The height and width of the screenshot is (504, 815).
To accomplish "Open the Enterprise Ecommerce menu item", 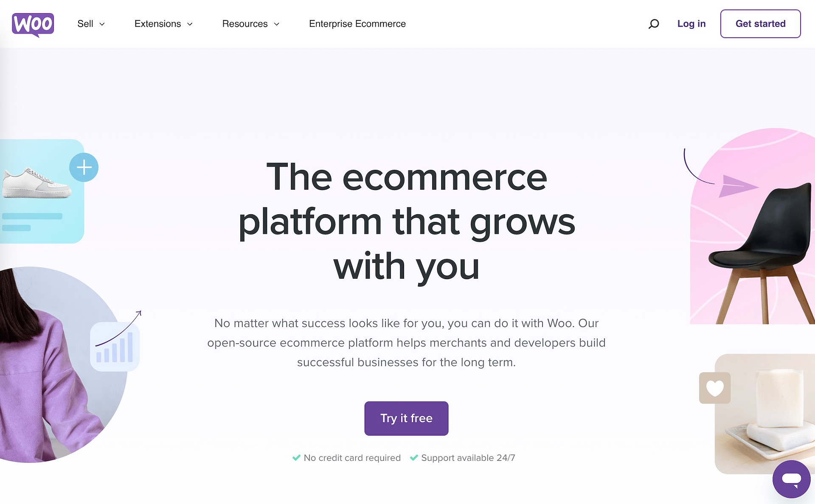I will 357,24.
